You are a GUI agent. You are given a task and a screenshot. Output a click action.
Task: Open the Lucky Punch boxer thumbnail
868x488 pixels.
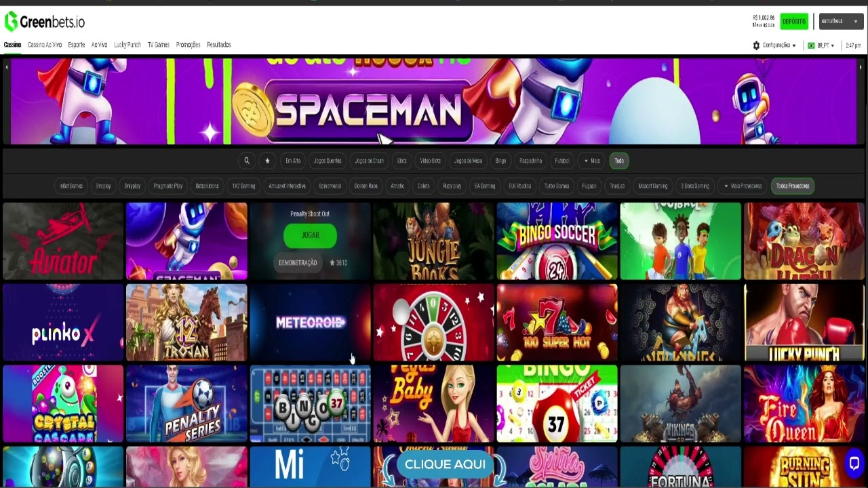[804, 323]
